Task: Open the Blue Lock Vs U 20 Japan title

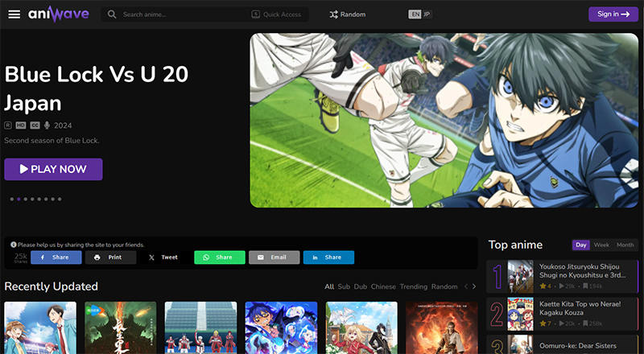Action: coord(96,88)
